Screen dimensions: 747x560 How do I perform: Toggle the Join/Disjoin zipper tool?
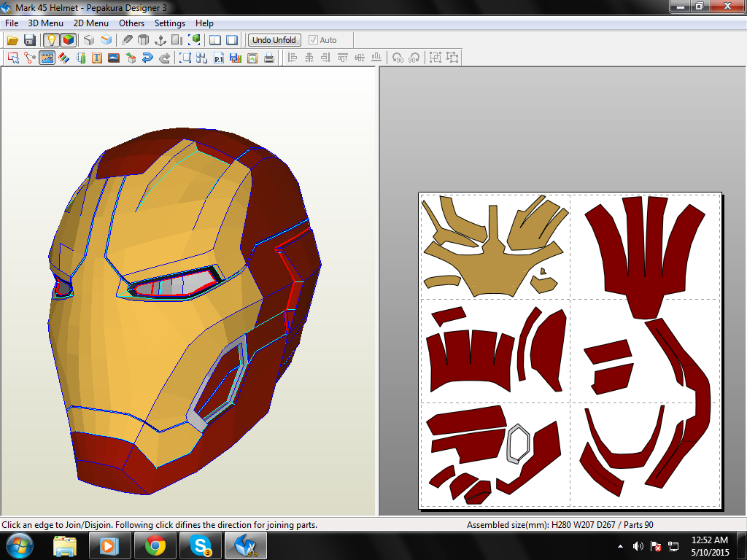pos(47,58)
